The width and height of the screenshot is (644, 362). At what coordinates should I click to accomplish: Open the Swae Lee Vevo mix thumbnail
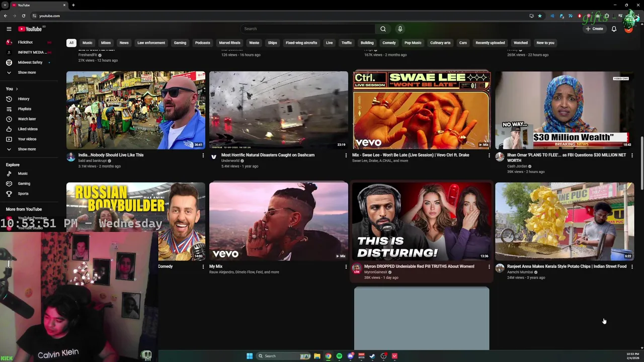pyautogui.click(x=422, y=110)
